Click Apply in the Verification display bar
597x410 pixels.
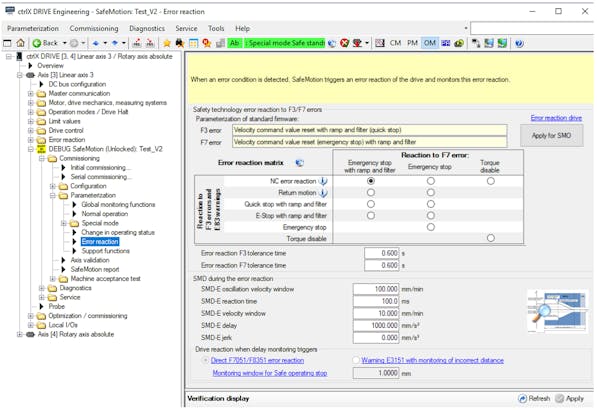pyautogui.click(x=570, y=398)
